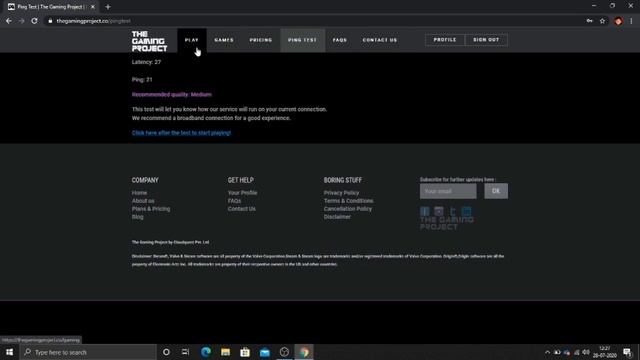Open the Terms & Conditions link
Viewport: 640px width, 360px height.
pyautogui.click(x=348, y=201)
